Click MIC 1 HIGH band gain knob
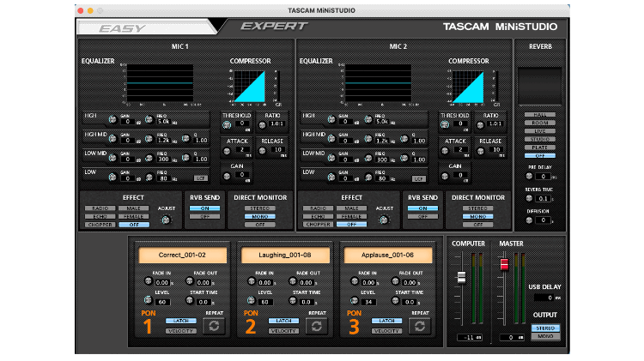 coord(112,120)
